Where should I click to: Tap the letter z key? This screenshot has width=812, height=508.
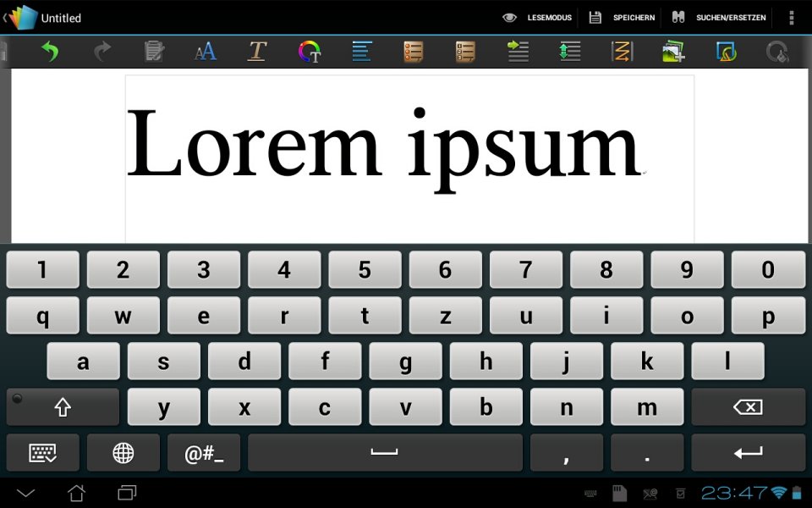[446, 315]
